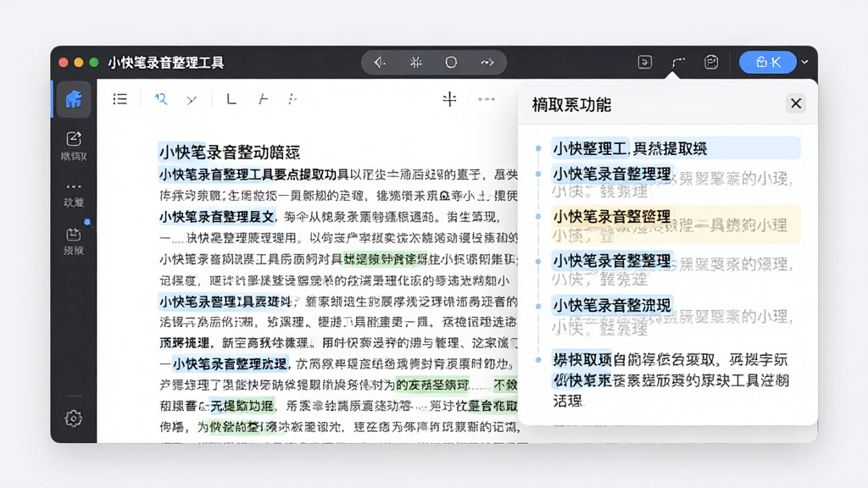The width and height of the screenshot is (868, 488).
Task: Click highlighted phrase 小快笔录音整理昃文
Action: point(217,217)
